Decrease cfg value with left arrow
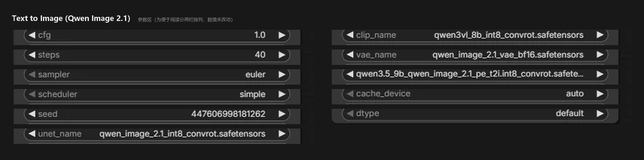Viewport: 644px width, 160px height. point(32,35)
